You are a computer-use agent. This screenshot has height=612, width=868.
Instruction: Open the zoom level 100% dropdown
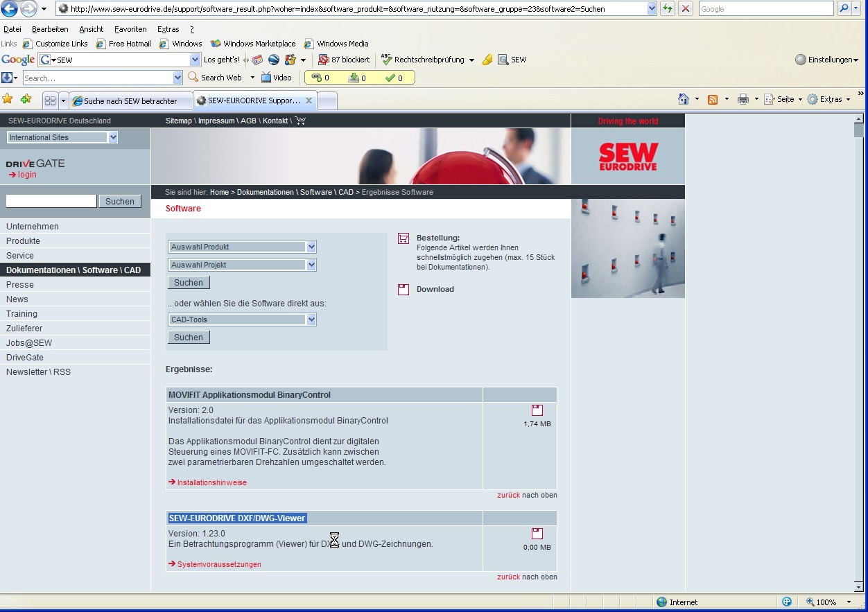point(850,602)
